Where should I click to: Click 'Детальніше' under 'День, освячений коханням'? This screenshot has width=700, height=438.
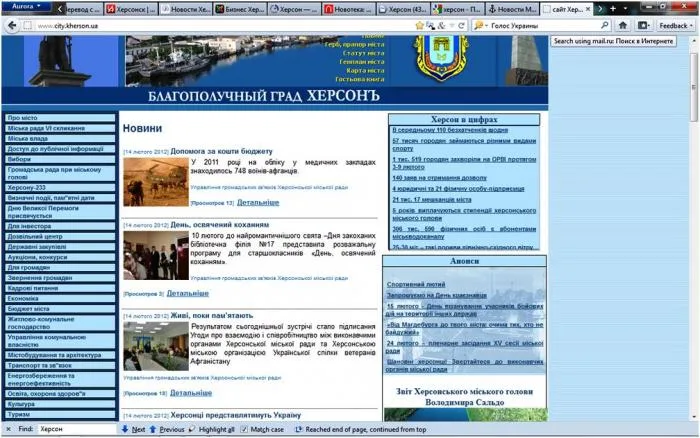click(x=188, y=293)
